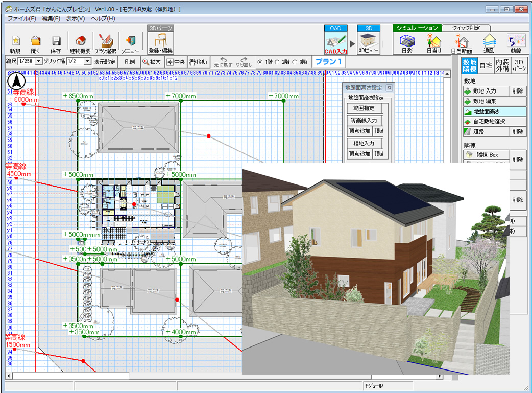Screen dimensions: 532x393
Task: Add a 隣棟 Box neighbor building
Action: click(486, 155)
